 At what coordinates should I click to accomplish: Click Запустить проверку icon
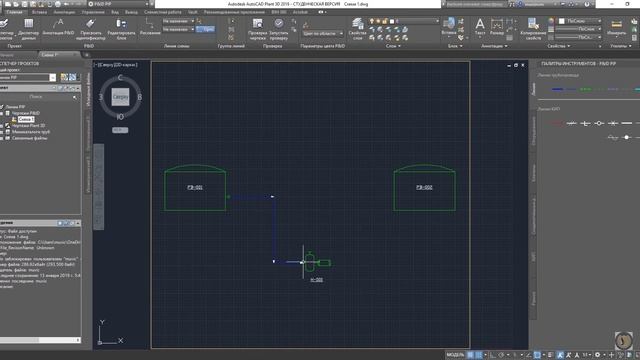tap(279, 29)
